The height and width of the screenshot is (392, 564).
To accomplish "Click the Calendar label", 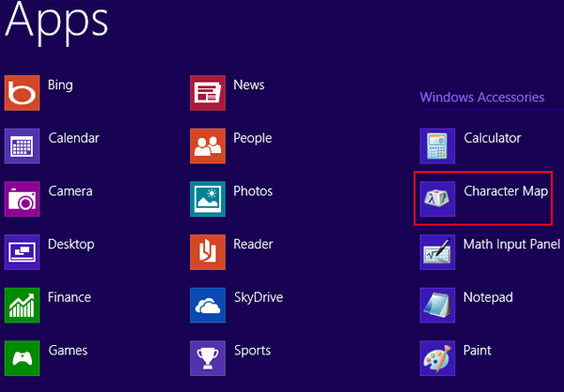I will (73, 138).
